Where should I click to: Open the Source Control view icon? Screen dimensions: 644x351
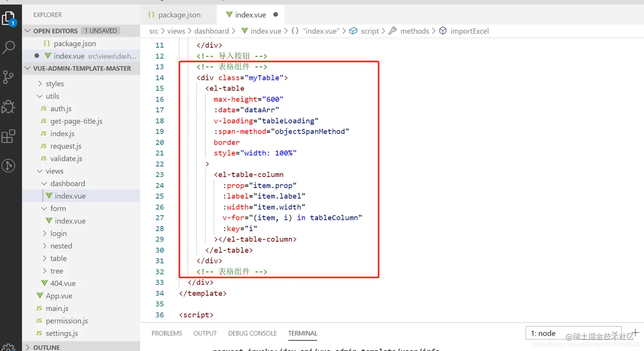tap(9, 77)
